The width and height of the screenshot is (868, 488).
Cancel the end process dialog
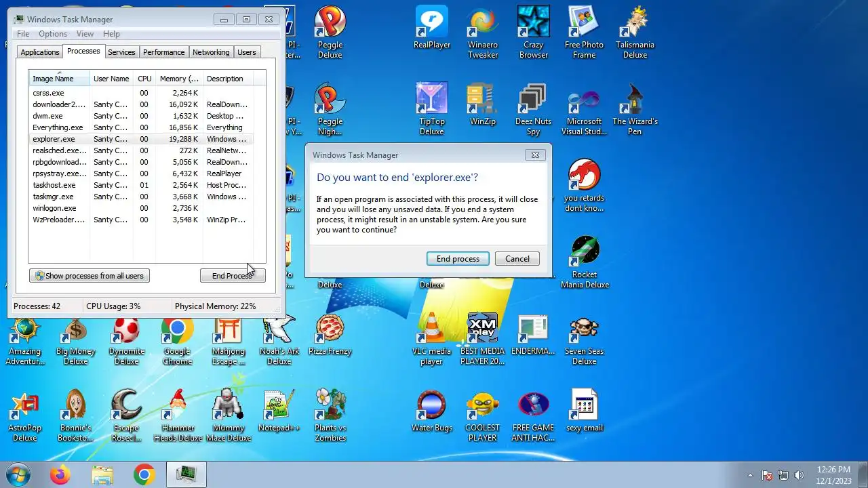click(517, 259)
